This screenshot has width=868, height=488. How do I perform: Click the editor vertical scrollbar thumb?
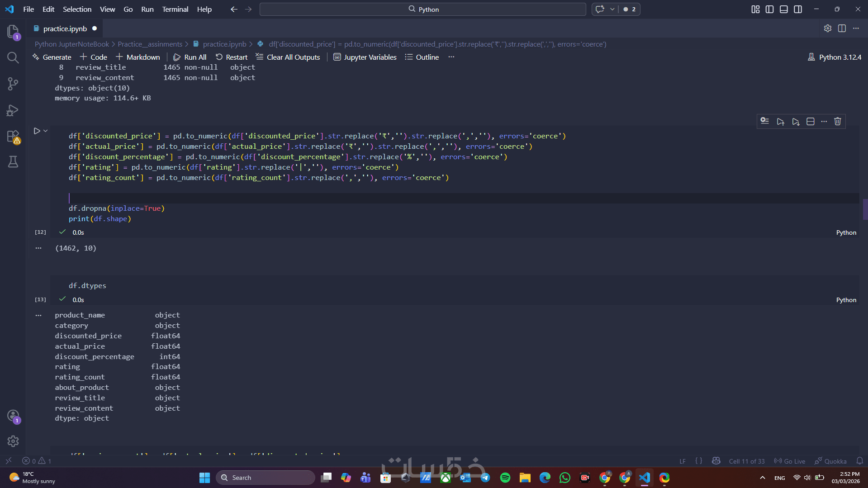(865, 209)
